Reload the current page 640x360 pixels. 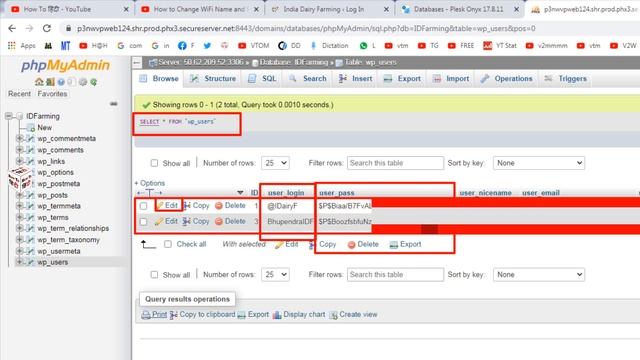(47, 28)
